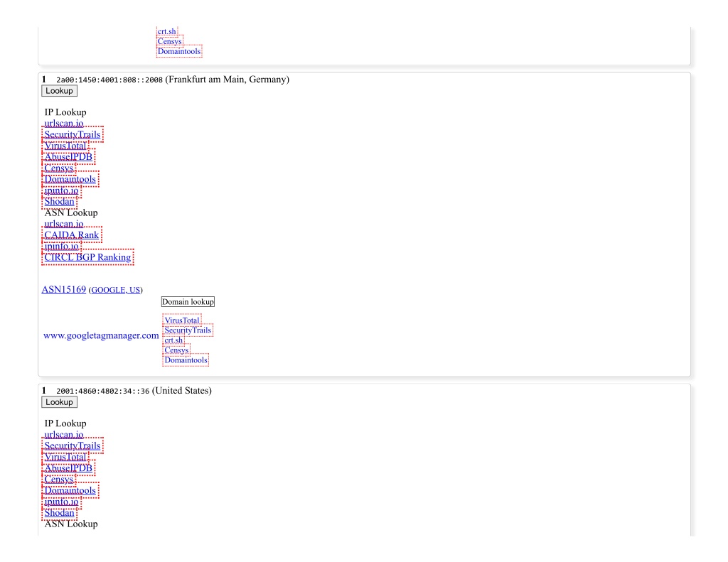The image size is (728, 562).
Task: Open Censys in the United States IP Lookup list
Action: [58, 480]
